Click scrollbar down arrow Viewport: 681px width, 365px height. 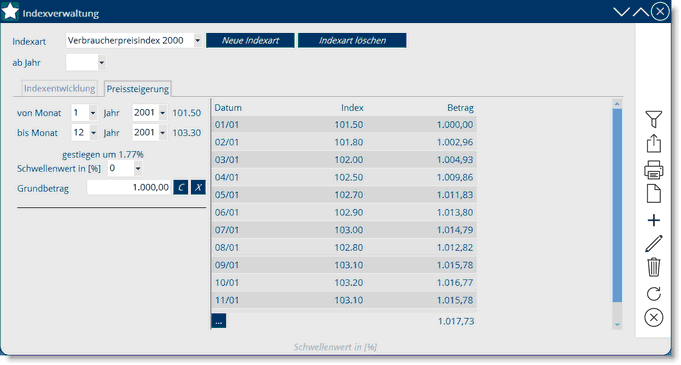tap(617, 325)
